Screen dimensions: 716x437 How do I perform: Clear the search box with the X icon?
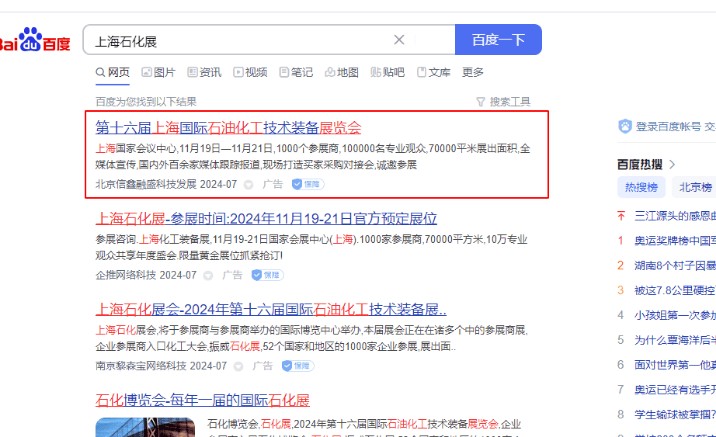tap(399, 40)
